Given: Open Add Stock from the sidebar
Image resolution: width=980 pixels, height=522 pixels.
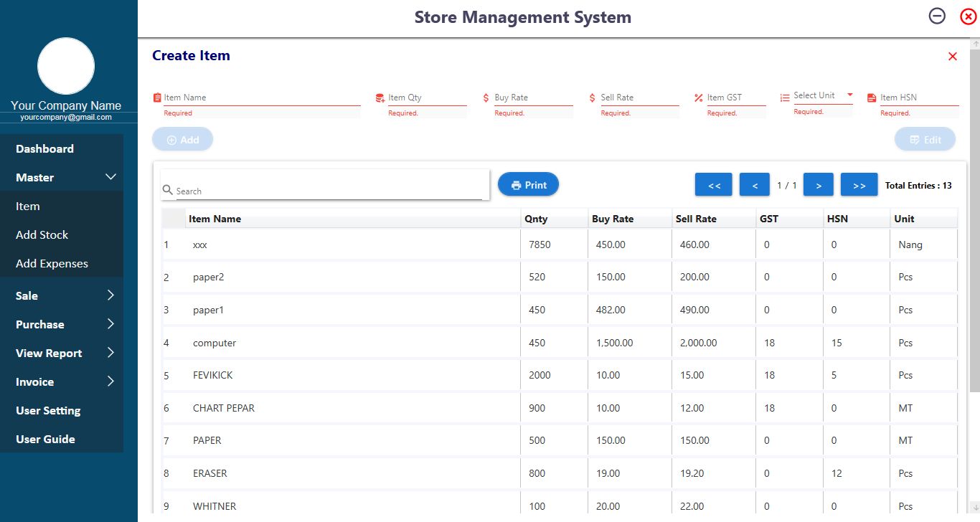Looking at the screenshot, I should point(42,234).
